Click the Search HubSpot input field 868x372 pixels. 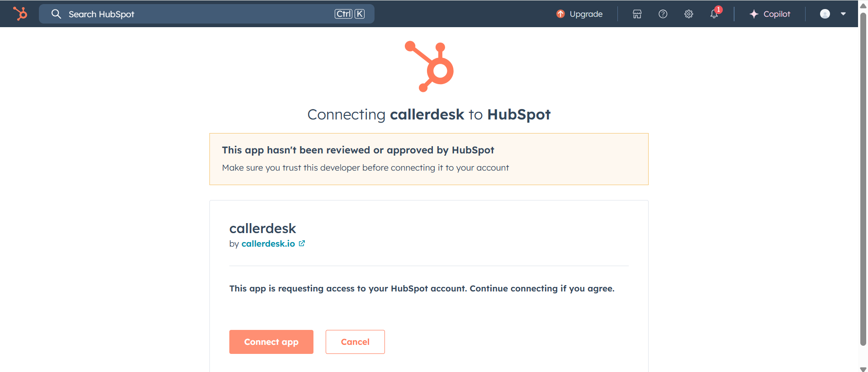(x=207, y=14)
